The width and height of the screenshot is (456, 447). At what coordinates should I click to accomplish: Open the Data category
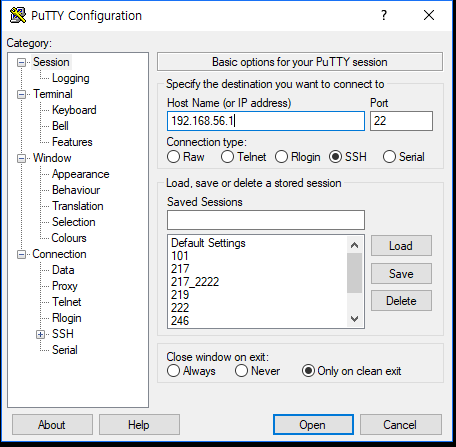(x=63, y=270)
